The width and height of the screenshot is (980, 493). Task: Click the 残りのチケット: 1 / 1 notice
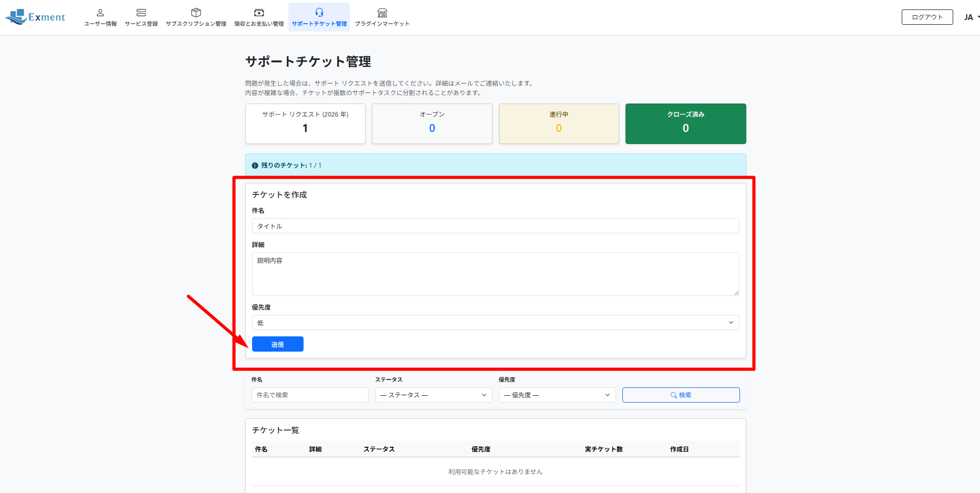[x=496, y=165]
